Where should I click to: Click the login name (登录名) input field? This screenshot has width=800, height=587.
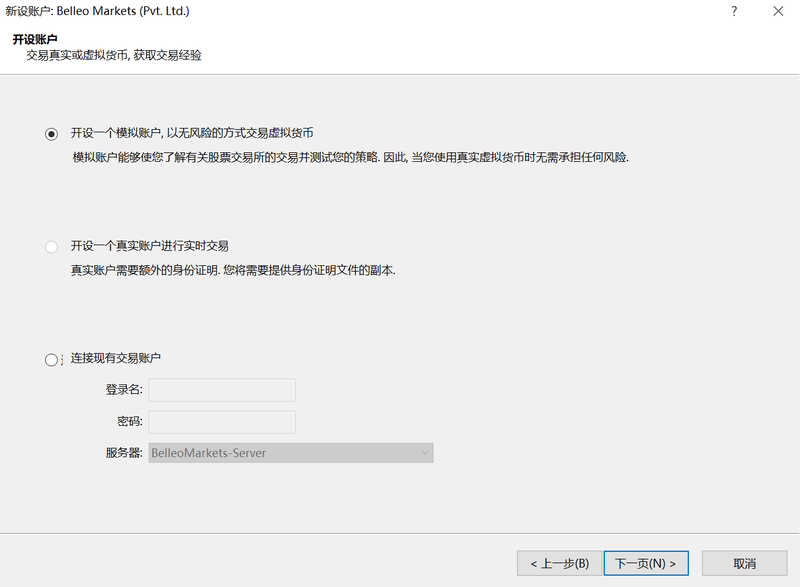tap(222, 390)
